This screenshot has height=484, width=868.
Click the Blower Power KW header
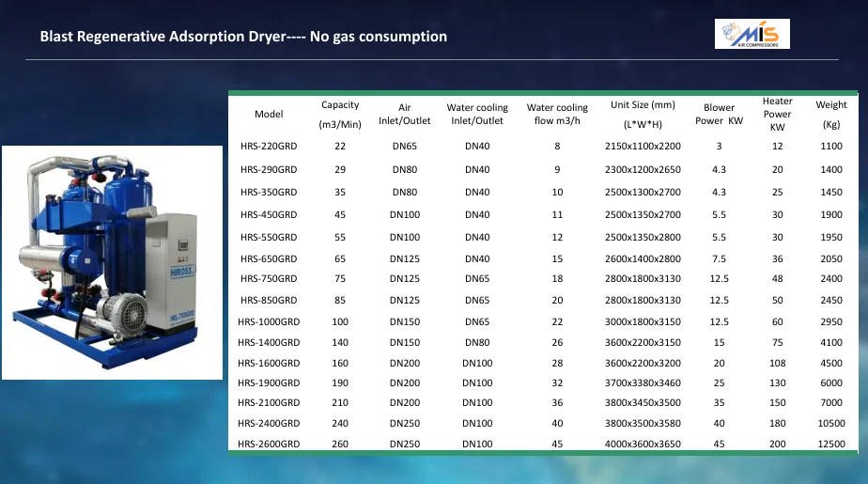(x=720, y=115)
